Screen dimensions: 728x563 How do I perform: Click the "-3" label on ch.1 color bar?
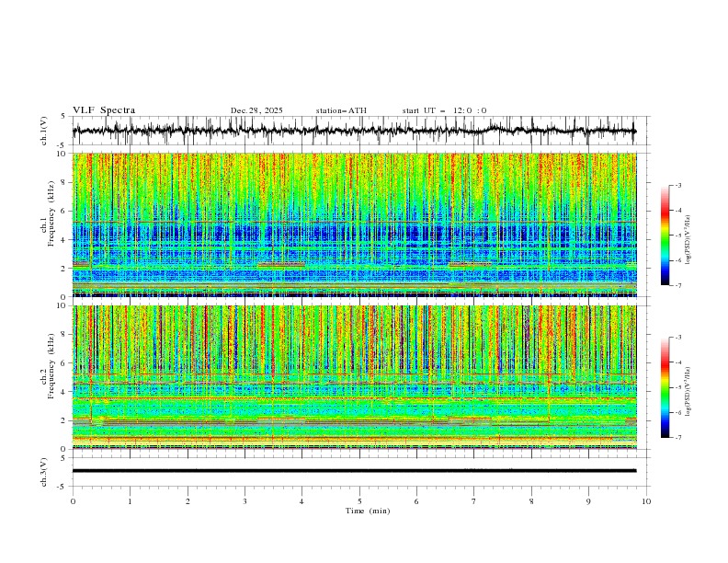tap(678, 185)
